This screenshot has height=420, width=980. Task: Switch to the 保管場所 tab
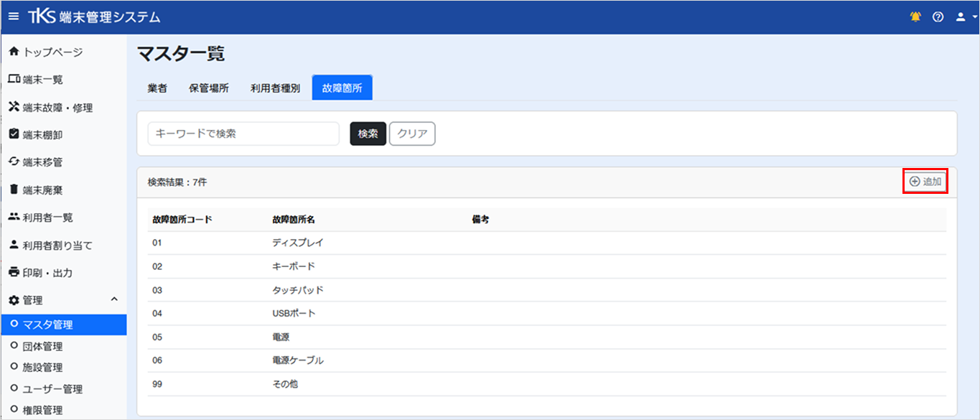pyautogui.click(x=209, y=88)
